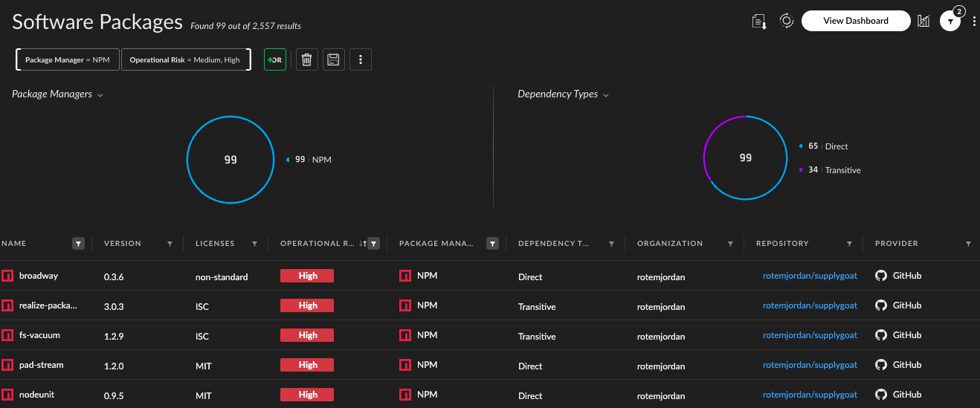Screen dimensions: 980x408
Task: Open the three-dot menu beside the save icon
Action: pos(361,60)
